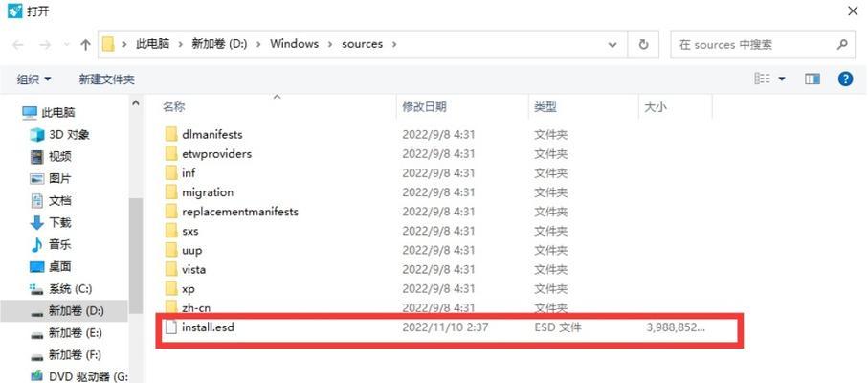
Task: Sort files by 类型 column
Action: (x=545, y=107)
